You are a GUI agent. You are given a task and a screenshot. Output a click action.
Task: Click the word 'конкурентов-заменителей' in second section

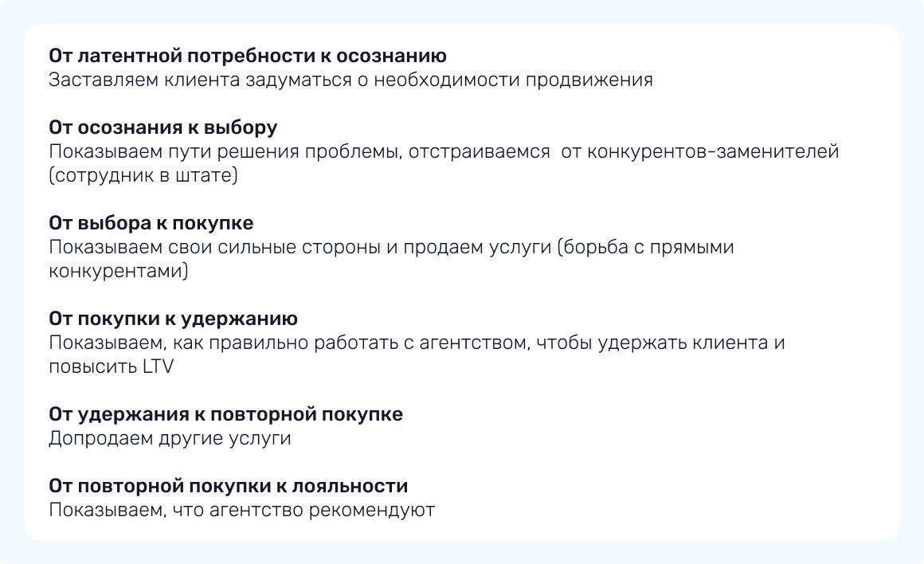[x=713, y=152]
